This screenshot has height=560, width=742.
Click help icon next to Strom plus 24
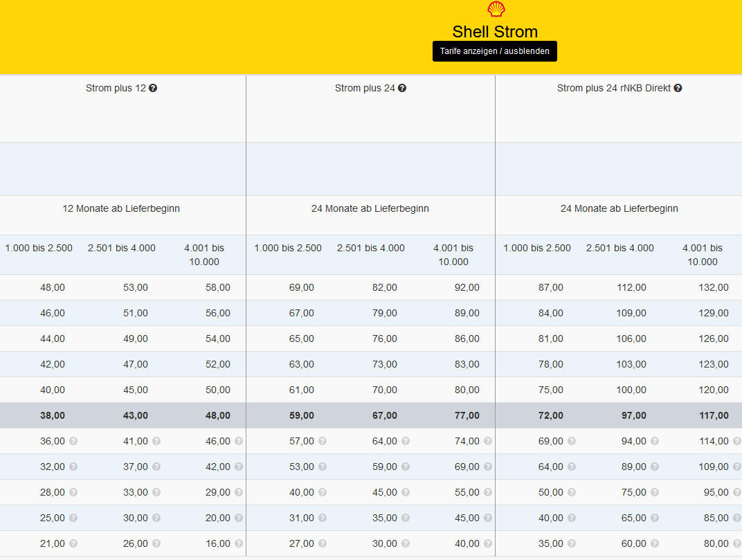click(402, 89)
